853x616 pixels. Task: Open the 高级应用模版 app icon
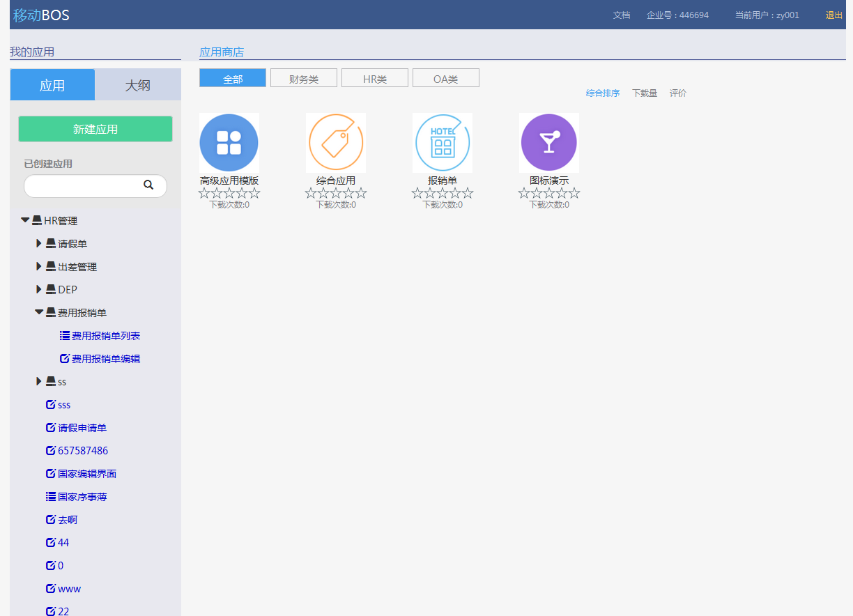click(x=229, y=142)
